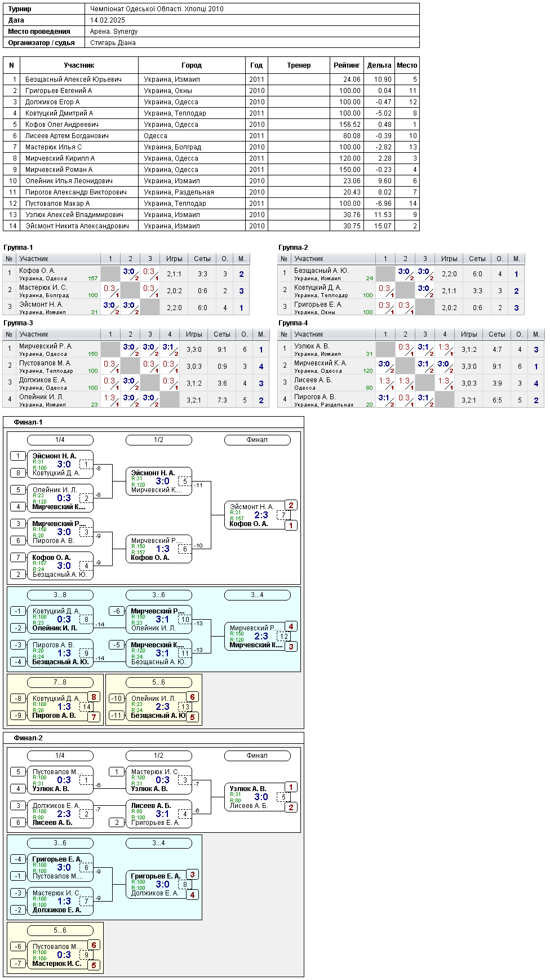Click the Место column header
550x980 pixels.
(x=407, y=65)
